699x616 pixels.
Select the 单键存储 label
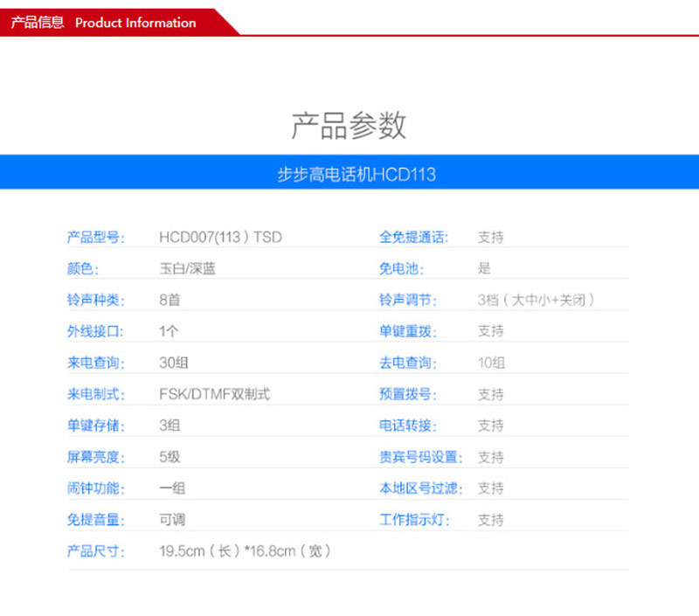coord(96,426)
